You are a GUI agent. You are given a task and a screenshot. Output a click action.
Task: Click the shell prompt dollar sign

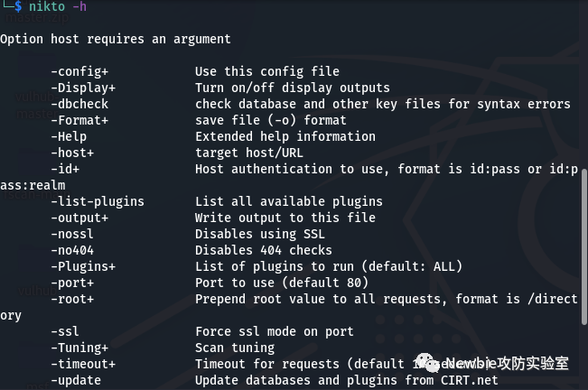[18, 6]
